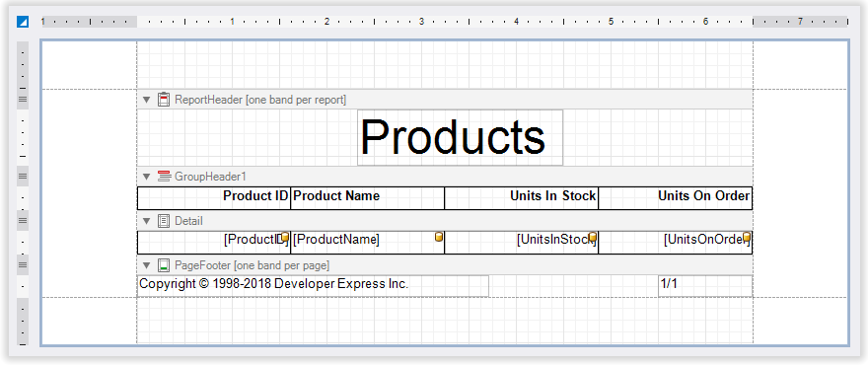Select the Copyright Developer Express label

click(x=313, y=286)
